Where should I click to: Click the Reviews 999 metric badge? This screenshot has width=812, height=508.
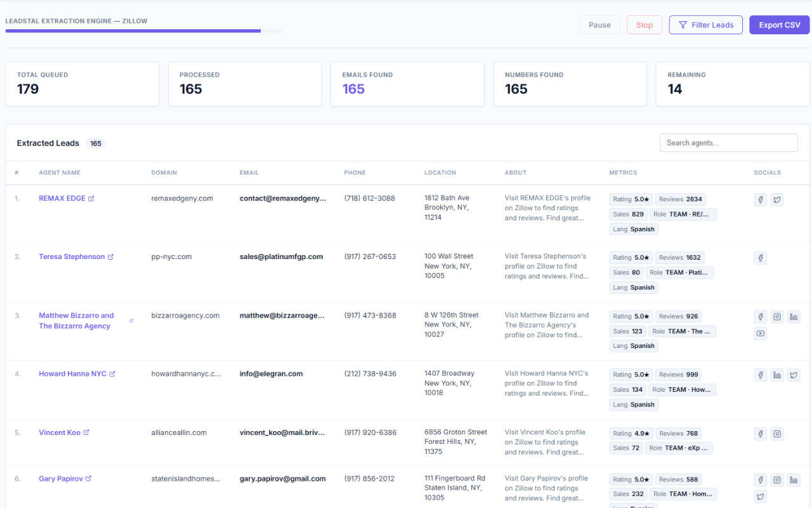pyautogui.click(x=678, y=375)
